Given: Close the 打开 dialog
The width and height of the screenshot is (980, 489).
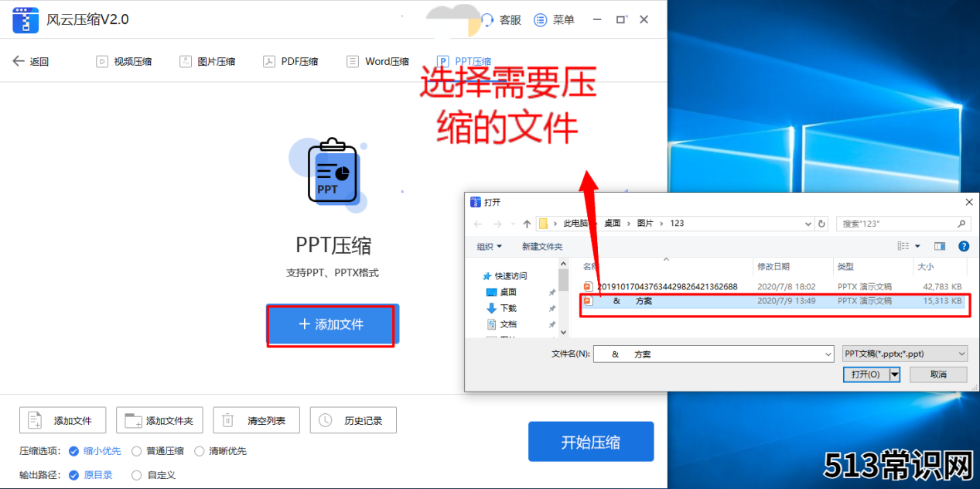Looking at the screenshot, I should pyautogui.click(x=968, y=202).
